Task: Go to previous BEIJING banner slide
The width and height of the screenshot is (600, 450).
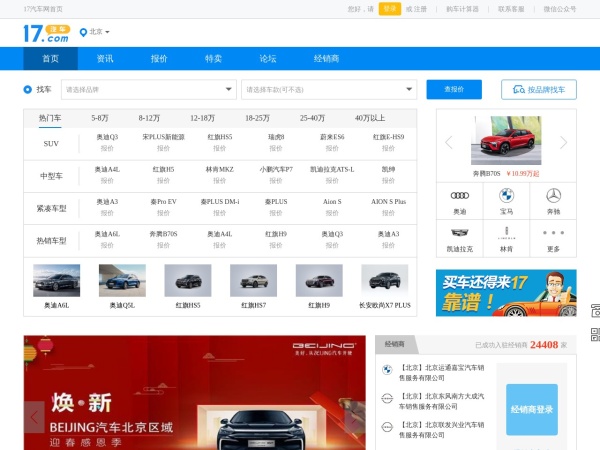Action: coord(35,415)
